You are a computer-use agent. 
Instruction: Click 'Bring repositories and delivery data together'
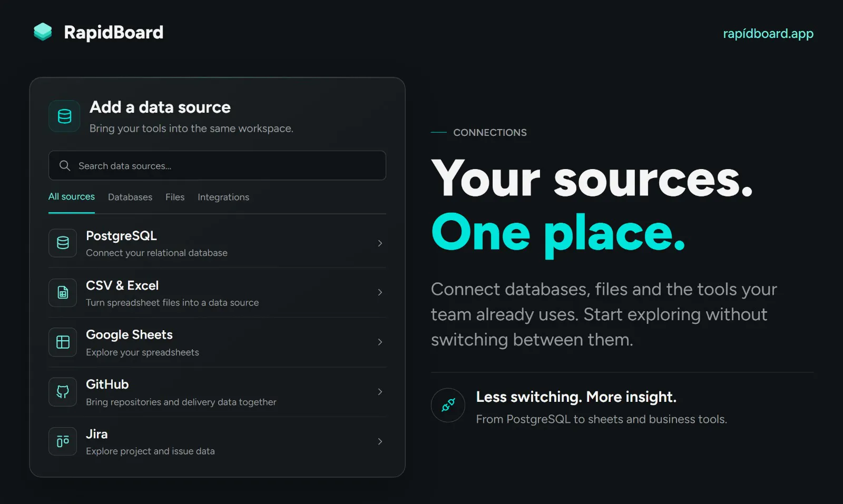click(x=181, y=402)
